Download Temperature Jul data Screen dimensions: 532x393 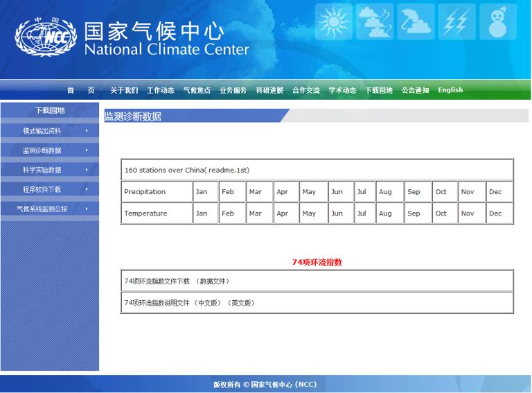362,213
